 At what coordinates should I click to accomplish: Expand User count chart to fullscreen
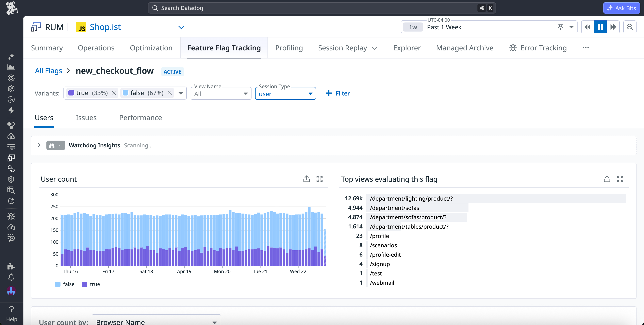click(319, 179)
